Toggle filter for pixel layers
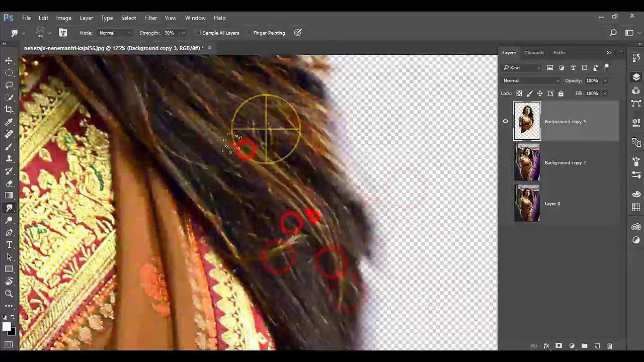644x362 pixels. pyautogui.click(x=550, y=67)
